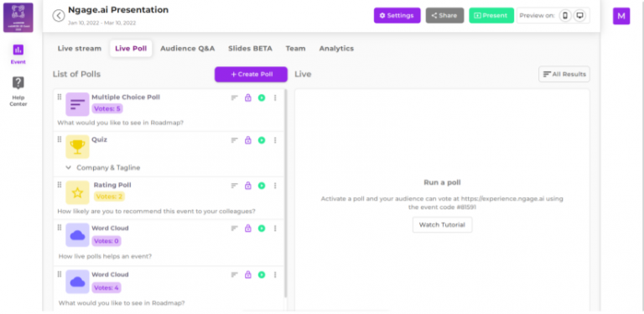Image resolution: width=644 pixels, height=314 pixels.
Task: Click cloud icon of Word Cloud Votes 4
Action: (77, 281)
